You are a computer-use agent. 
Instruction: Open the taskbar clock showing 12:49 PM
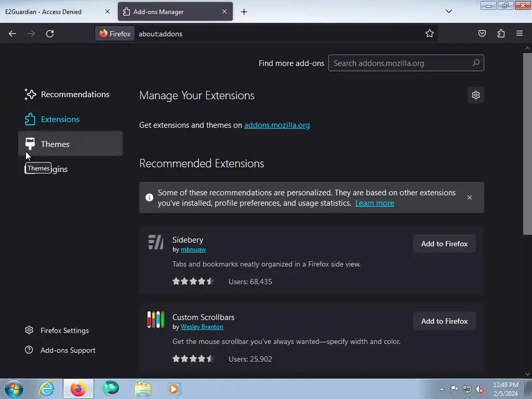506,389
